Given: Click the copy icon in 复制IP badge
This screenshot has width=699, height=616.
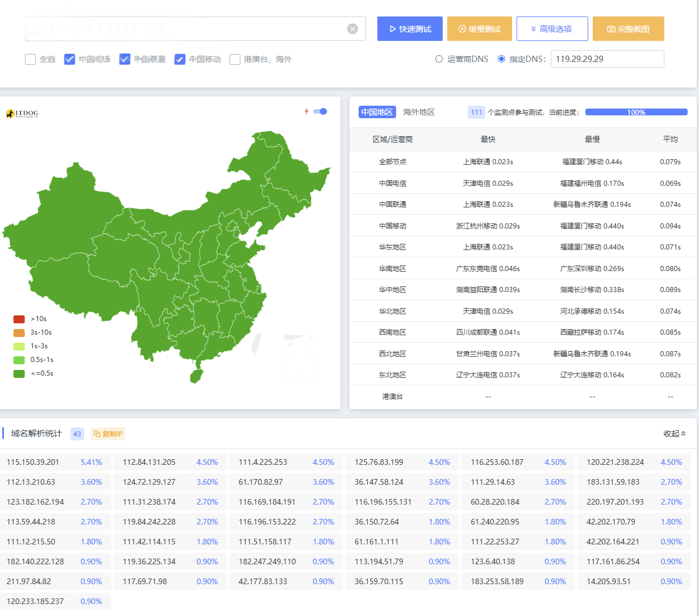Looking at the screenshot, I should pos(97,434).
